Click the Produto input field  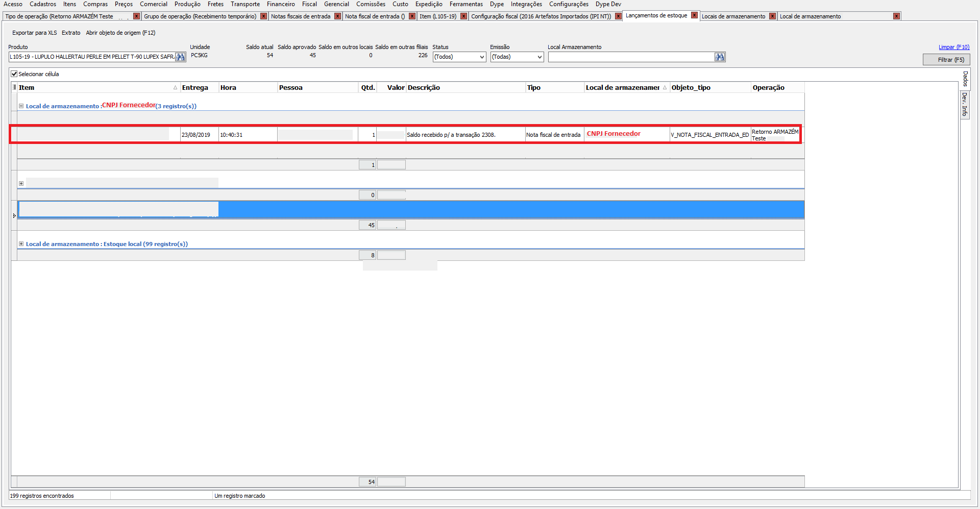tap(92, 57)
